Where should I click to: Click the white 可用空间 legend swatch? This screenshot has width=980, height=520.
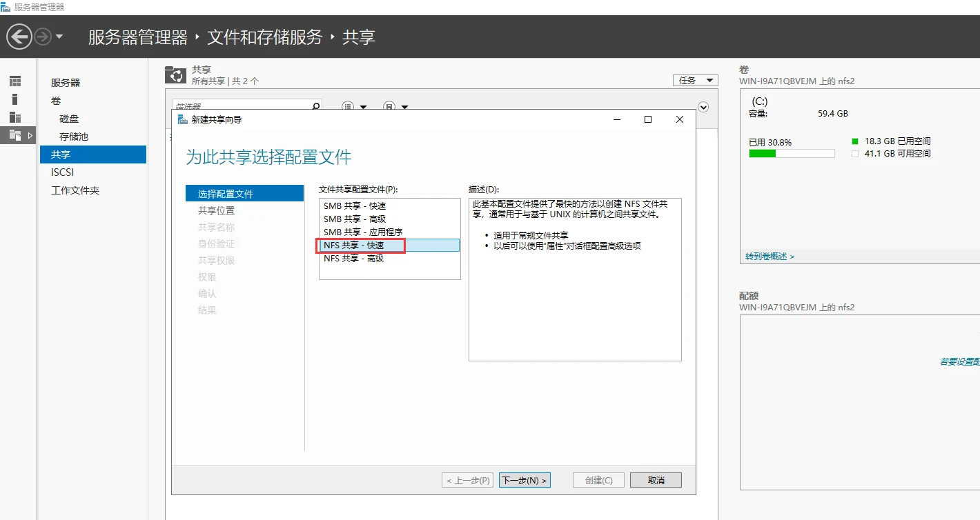pos(855,154)
